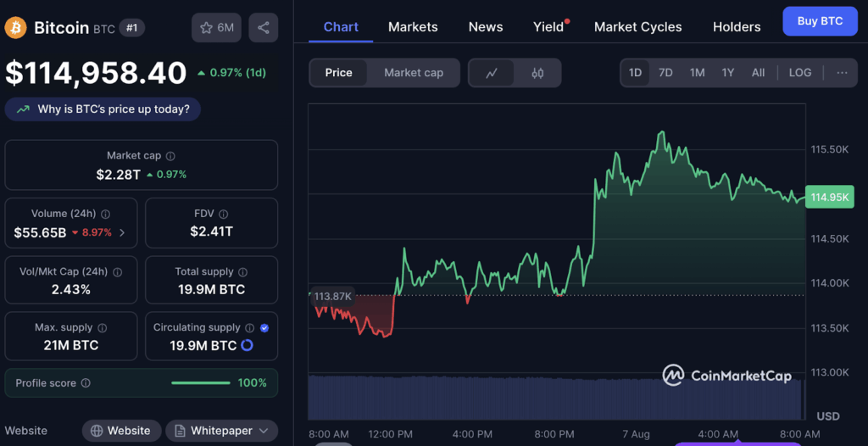Image resolution: width=868 pixels, height=446 pixels.
Task: Click the Market cap info icon
Action: click(170, 156)
